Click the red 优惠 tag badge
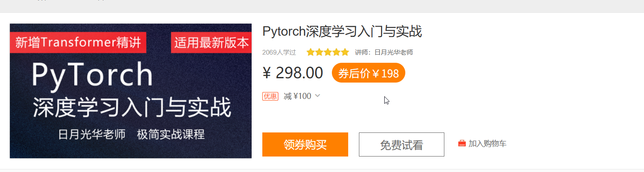 [x=270, y=96]
